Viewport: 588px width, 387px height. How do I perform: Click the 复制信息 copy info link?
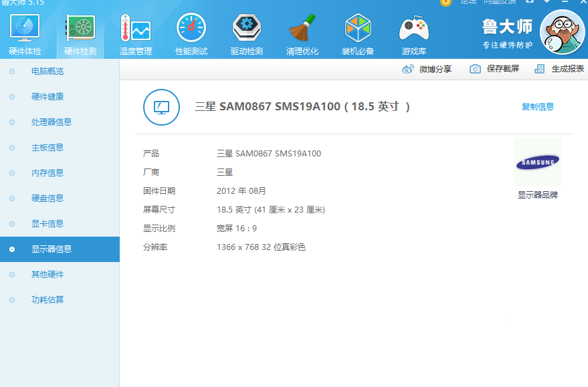(x=538, y=107)
